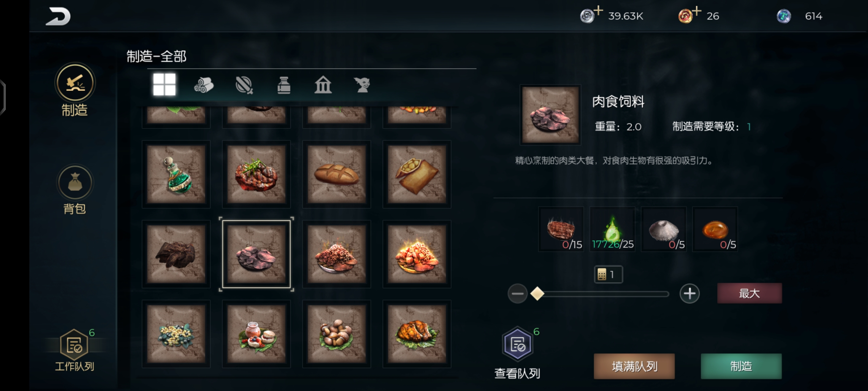This screenshot has width=868, height=391.
Task: Click the quantity slider diamond handle
Action: [x=537, y=294]
